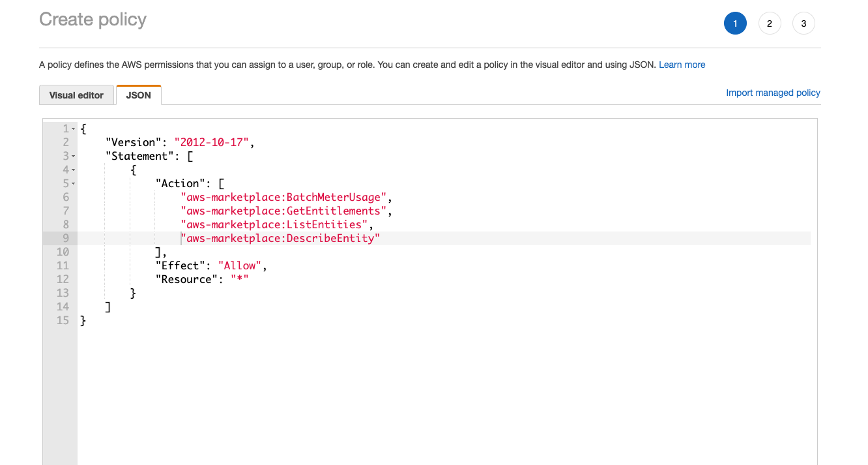Collapse the Statement array fold on line 3
This screenshot has height=465, width=868.
tap(74, 157)
